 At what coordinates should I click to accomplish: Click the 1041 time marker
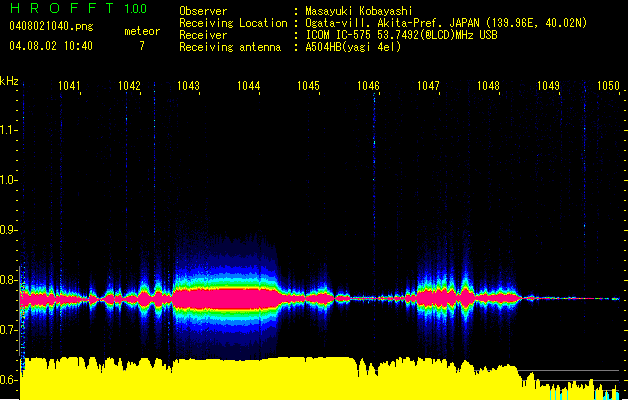[x=69, y=86]
